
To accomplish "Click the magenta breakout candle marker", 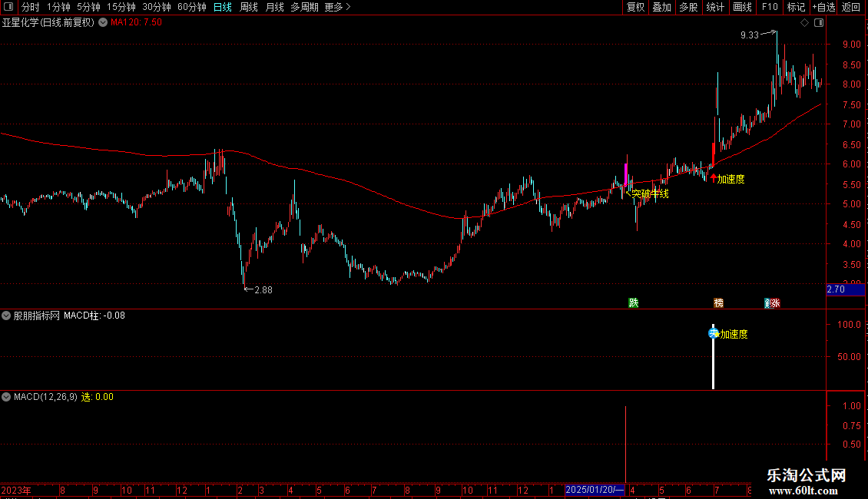I will pyautogui.click(x=625, y=173).
